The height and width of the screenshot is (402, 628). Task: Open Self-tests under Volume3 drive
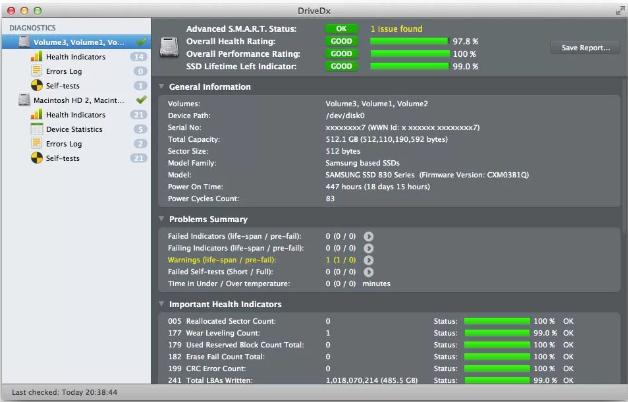coord(76,86)
